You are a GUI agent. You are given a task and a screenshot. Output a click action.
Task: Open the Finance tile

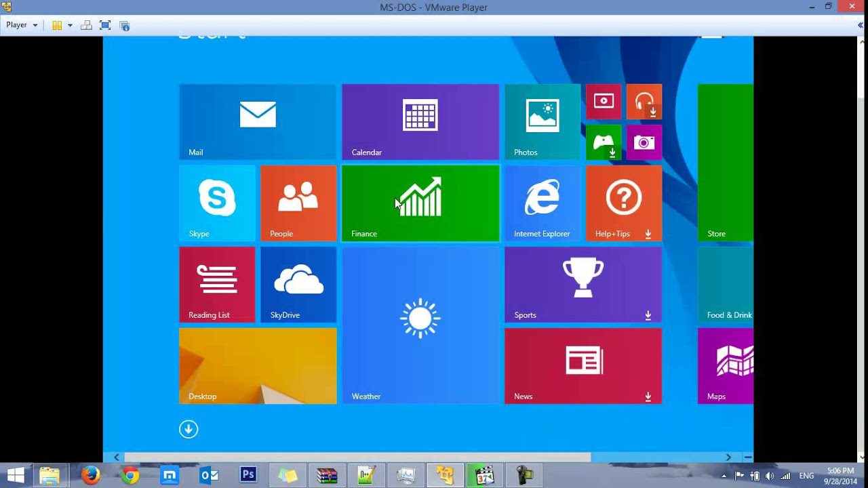(420, 203)
